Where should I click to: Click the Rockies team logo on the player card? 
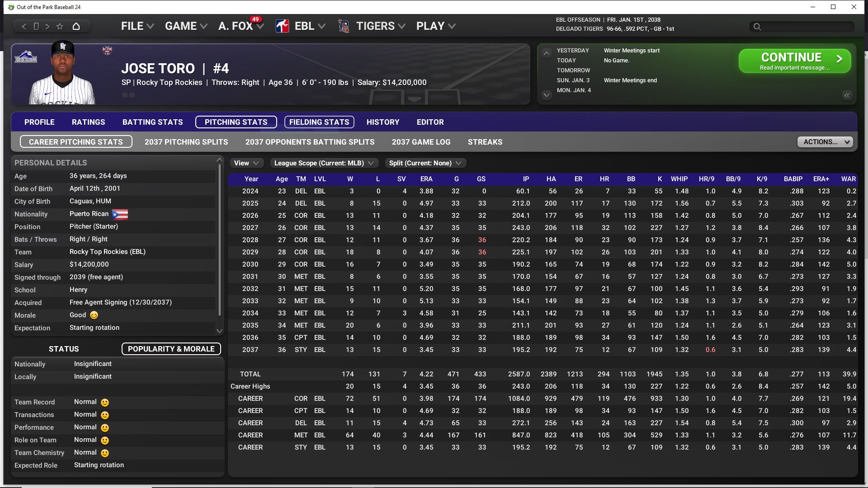26,58
